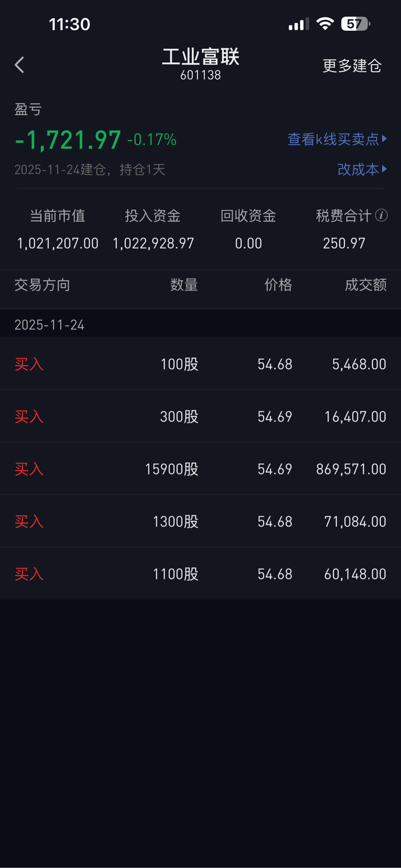Select the 数量 column header

[x=184, y=285]
